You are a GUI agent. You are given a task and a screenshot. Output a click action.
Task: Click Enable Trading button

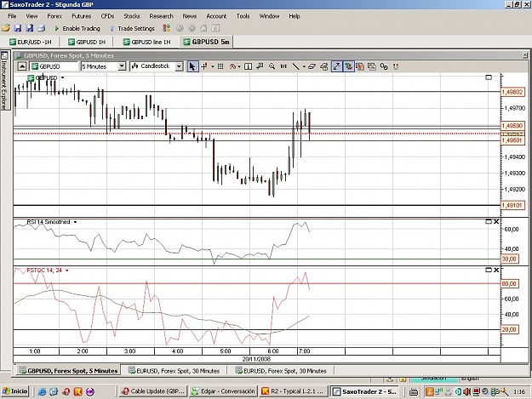[77, 28]
